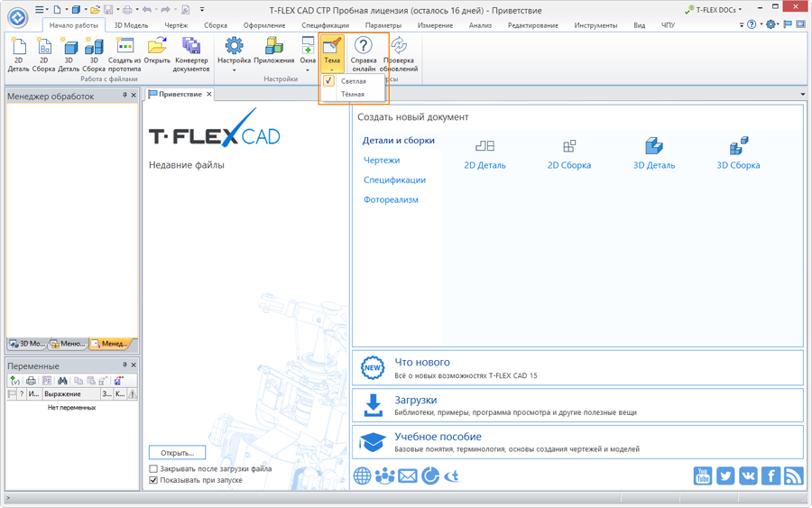Select 3D Мо... bottom panel tab

point(27,343)
